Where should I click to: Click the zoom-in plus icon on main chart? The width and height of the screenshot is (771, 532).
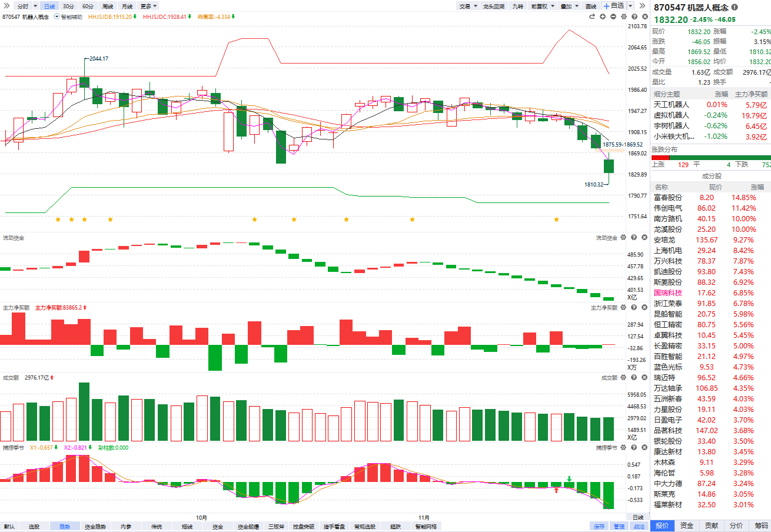(x=603, y=16)
